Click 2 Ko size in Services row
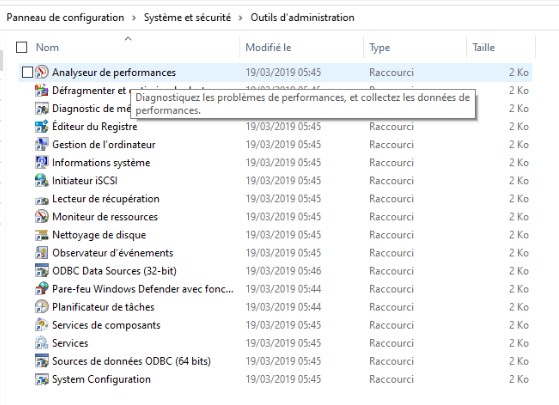Image resolution: width=559 pixels, height=405 pixels. (x=519, y=343)
